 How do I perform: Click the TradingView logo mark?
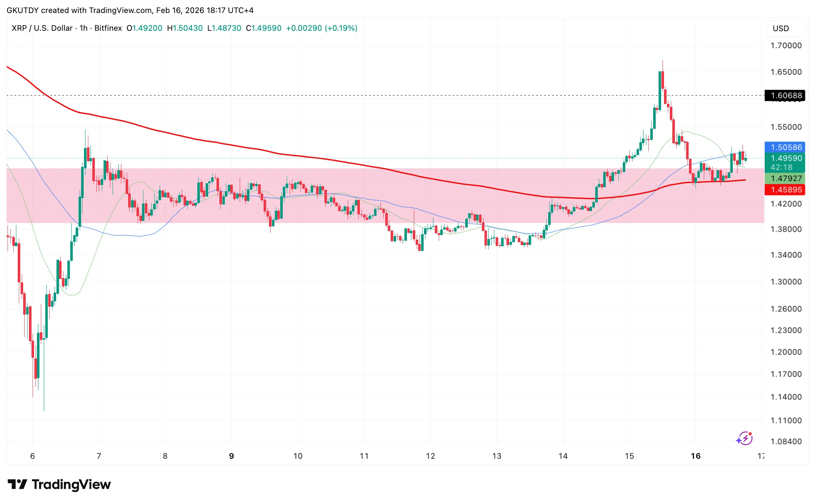click(17, 484)
